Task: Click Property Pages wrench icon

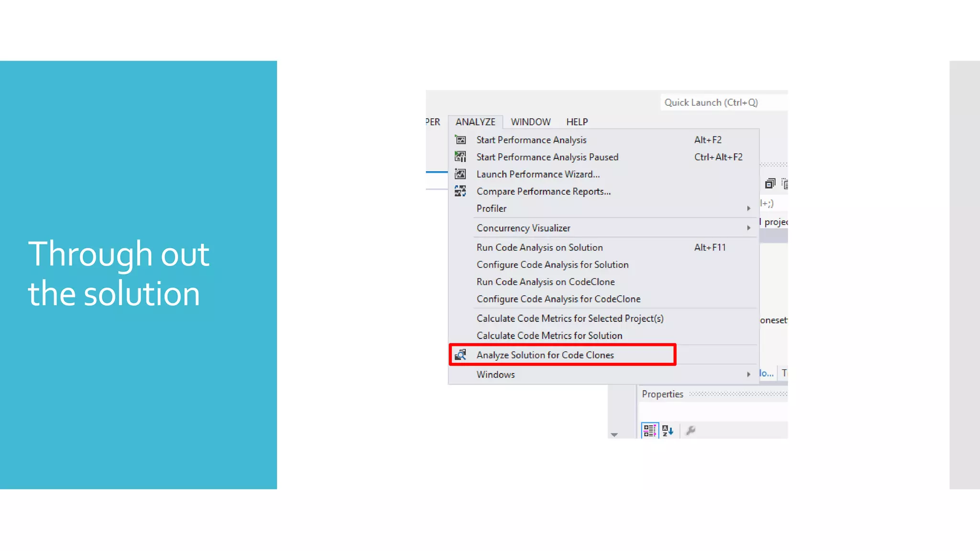Action: click(690, 430)
